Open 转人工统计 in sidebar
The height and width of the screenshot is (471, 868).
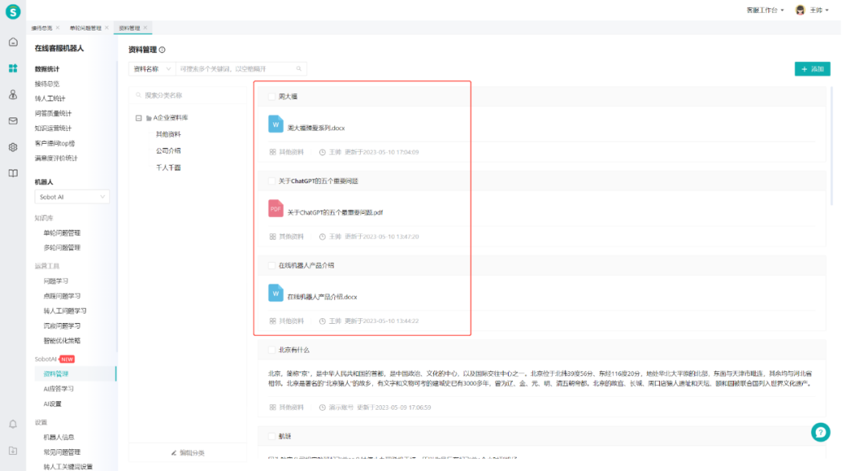pos(50,99)
